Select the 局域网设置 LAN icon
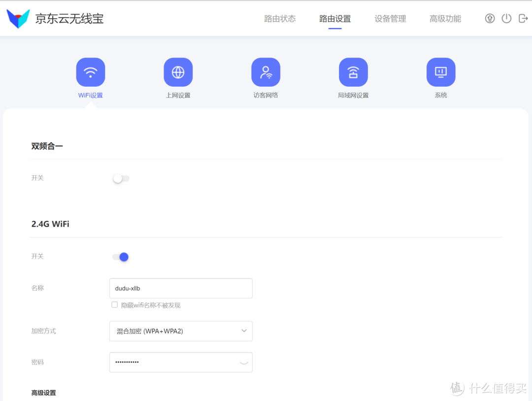 pyautogui.click(x=353, y=72)
